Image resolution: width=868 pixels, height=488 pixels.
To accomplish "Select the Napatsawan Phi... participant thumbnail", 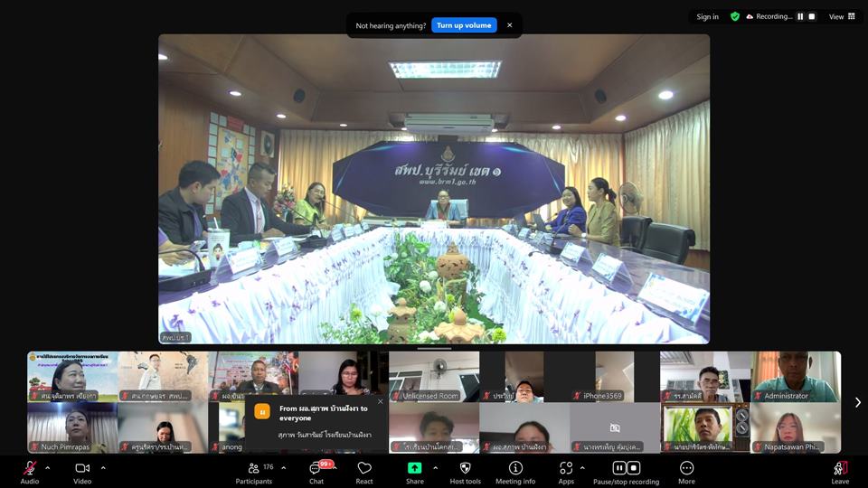I will [x=796, y=427].
